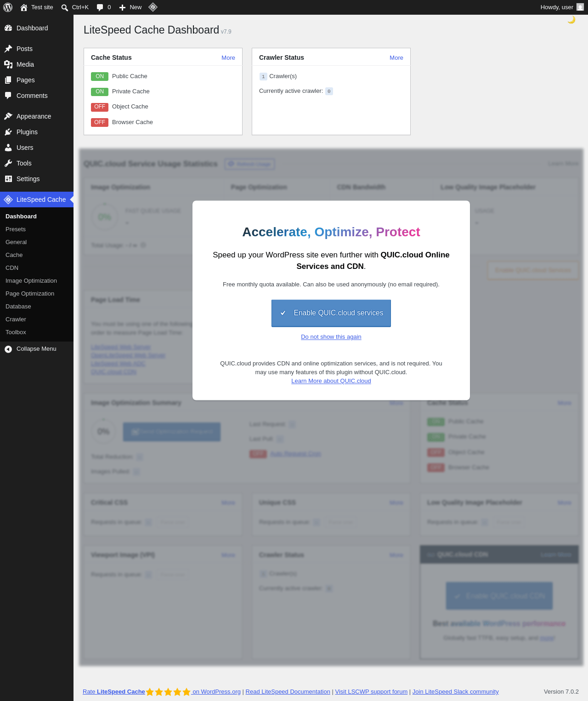Click the Private Cache ON badge
The height and width of the screenshot is (701, 588).
point(100,91)
